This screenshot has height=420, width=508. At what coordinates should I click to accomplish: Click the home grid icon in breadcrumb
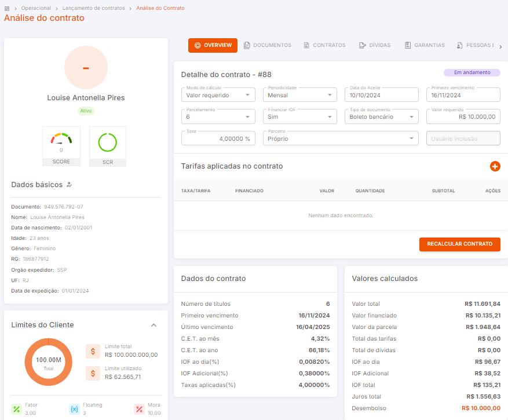pos(7,9)
